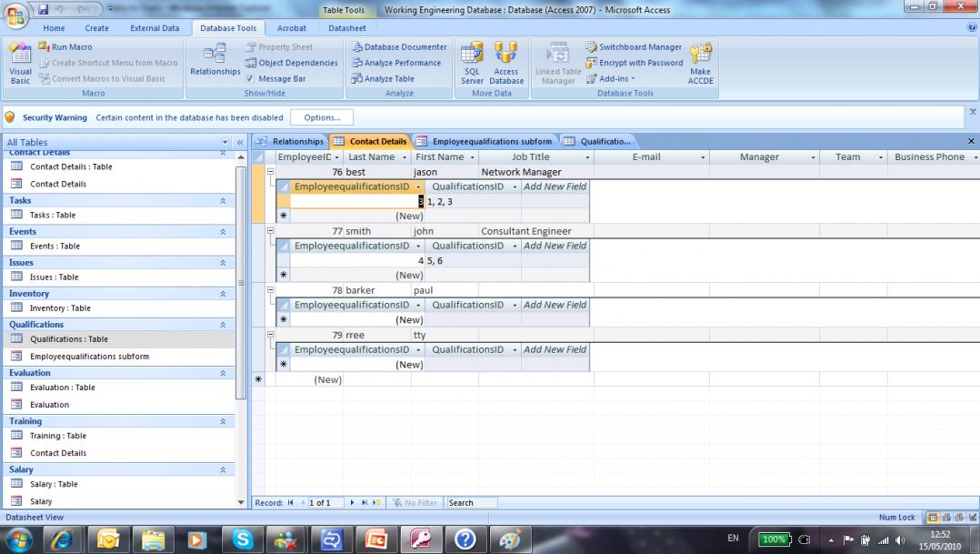Image resolution: width=980 pixels, height=554 pixels.
Task: Open Qualifications : Table in navigation pane
Action: tap(69, 339)
